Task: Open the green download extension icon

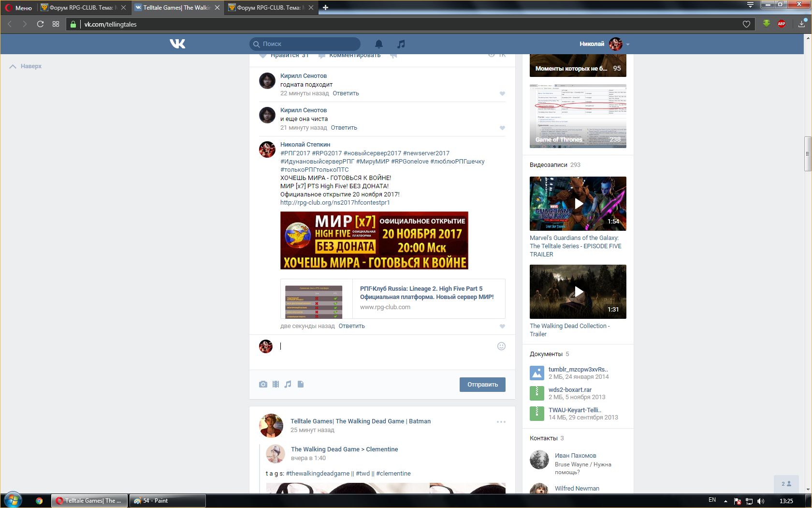Action: [x=767, y=24]
